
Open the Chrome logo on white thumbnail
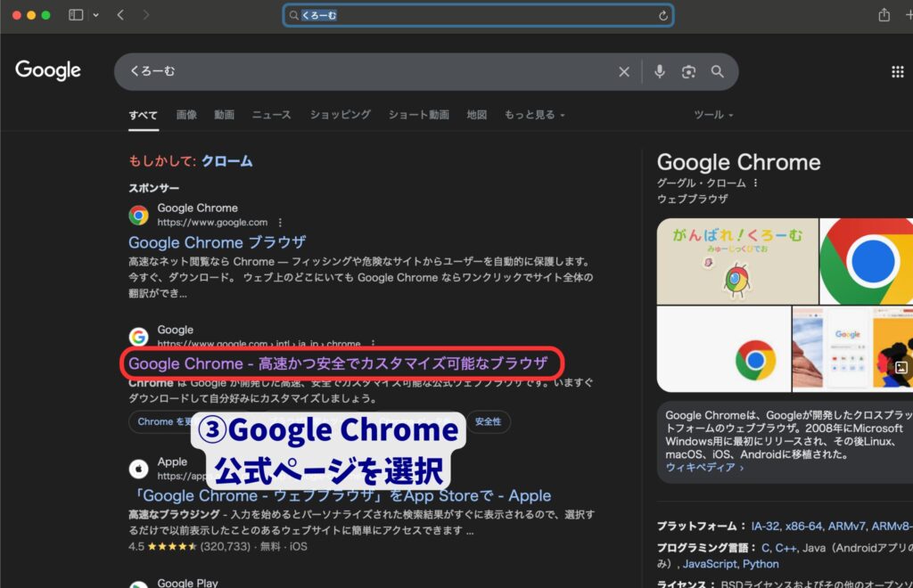pos(724,349)
